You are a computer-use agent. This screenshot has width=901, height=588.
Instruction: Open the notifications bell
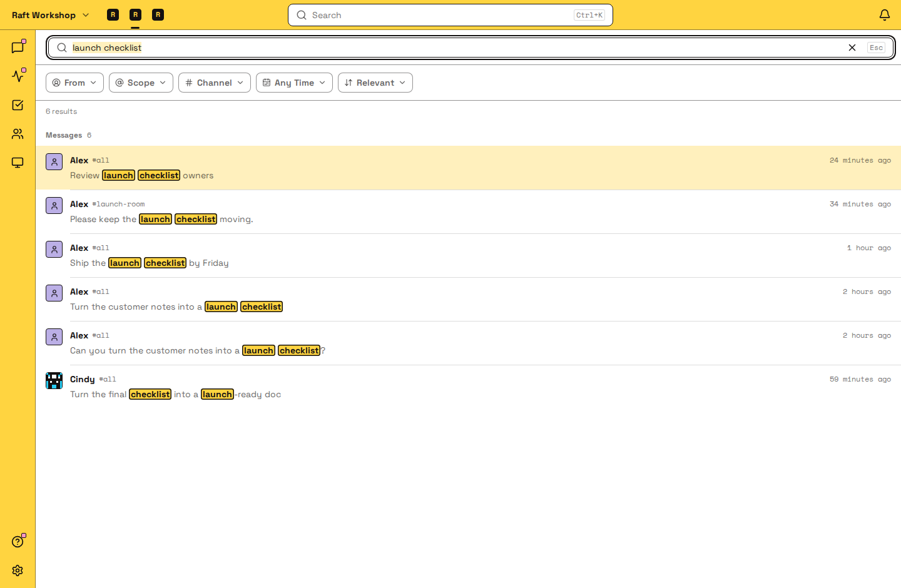click(x=884, y=15)
